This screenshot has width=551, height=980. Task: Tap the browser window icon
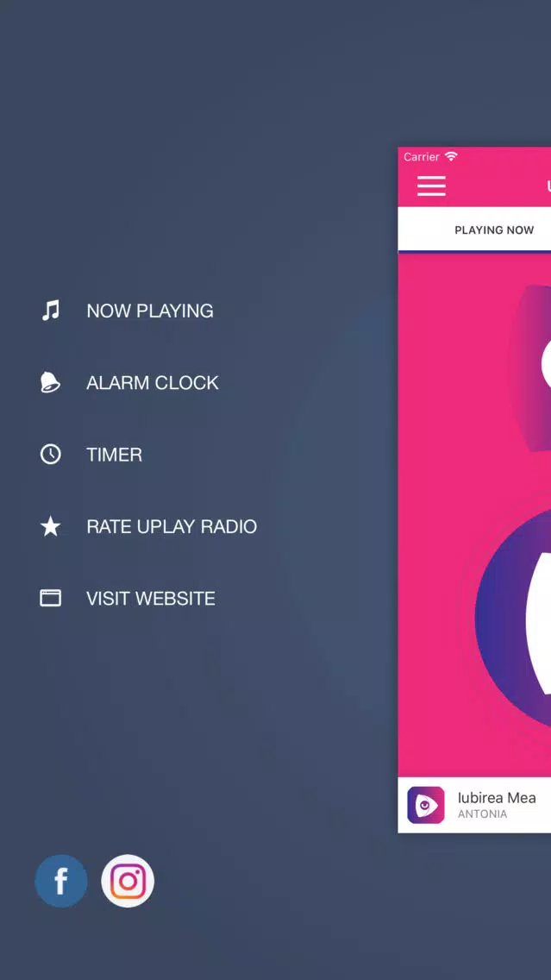pyautogui.click(x=51, y=598)
